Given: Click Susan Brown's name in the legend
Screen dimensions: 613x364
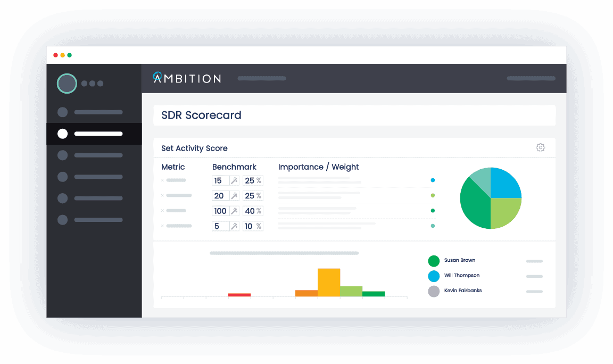Looking at the screenshot, I should coord(458,260).
